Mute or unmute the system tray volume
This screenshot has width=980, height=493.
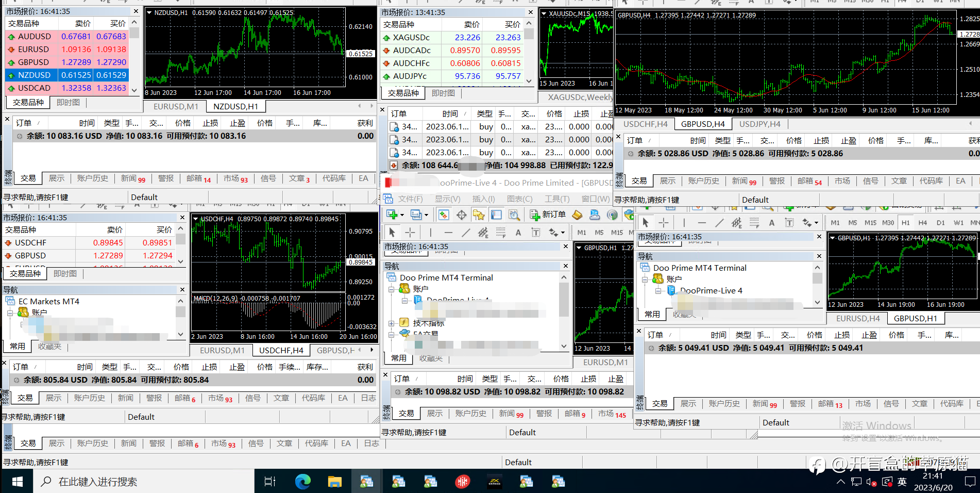click(x=871, y=482)
